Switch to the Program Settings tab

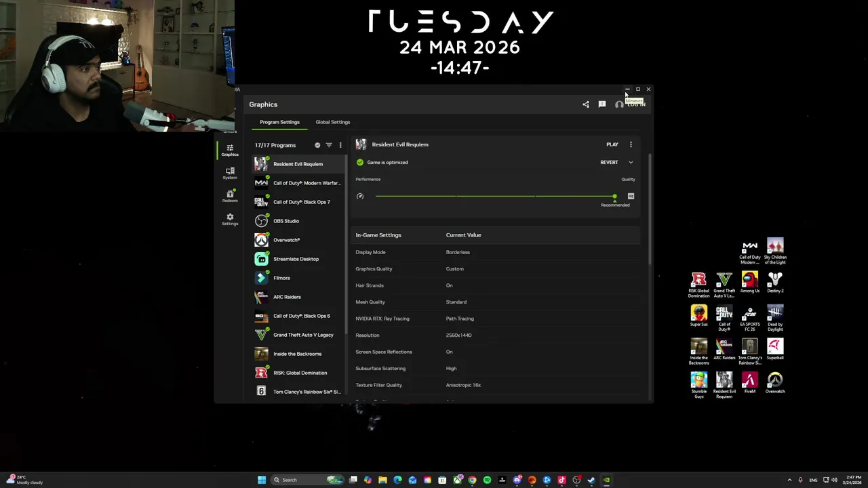[279, 122]
